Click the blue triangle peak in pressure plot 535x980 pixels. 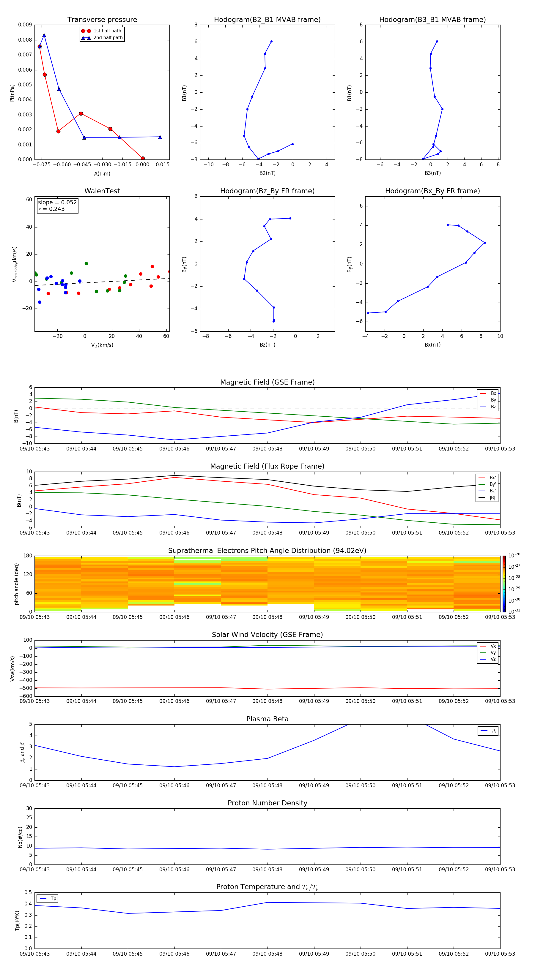44,35
